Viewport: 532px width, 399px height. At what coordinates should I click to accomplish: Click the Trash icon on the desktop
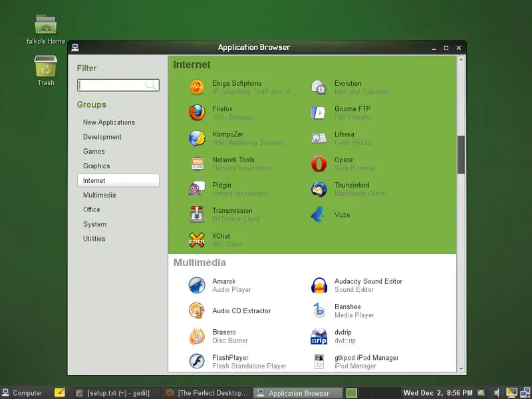pos(46,66)
